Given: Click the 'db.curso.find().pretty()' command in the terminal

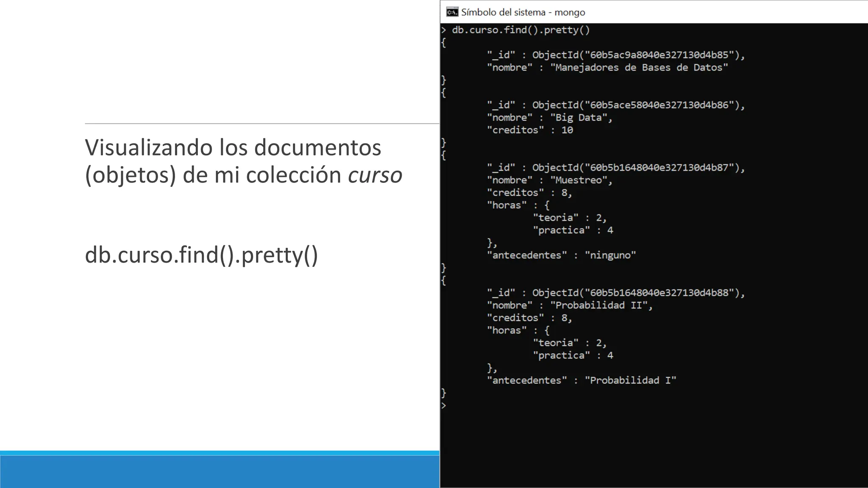Looking at the screenshot, I should click(521, 30).
